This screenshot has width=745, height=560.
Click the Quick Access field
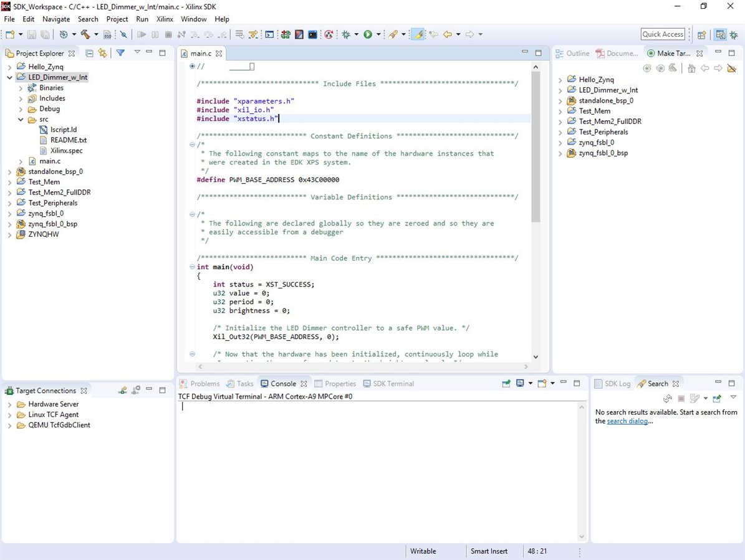663,34
